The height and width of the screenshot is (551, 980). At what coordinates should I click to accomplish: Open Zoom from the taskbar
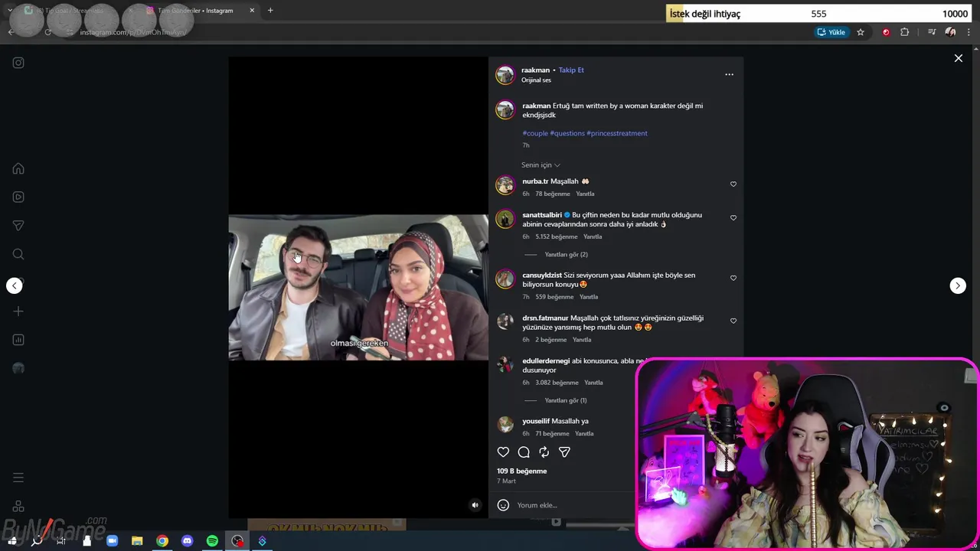[112, 541]
